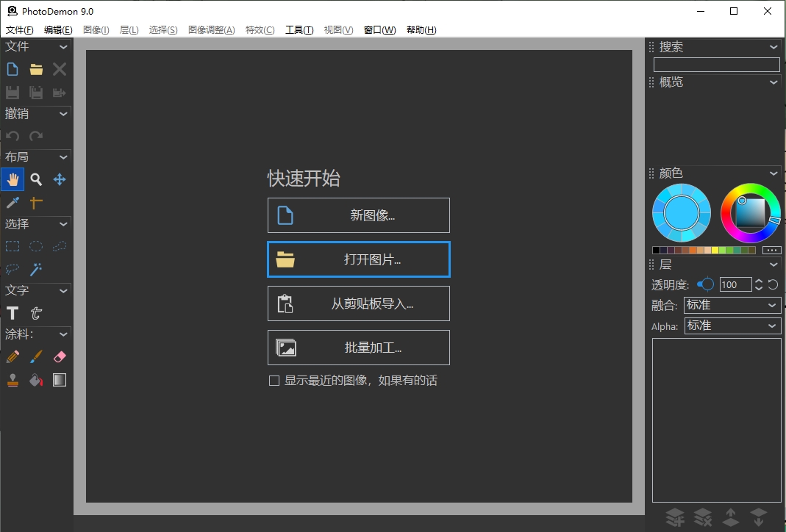
Task: Enable 显示最近的图像 checkbox
Action: tap(274, 381)
